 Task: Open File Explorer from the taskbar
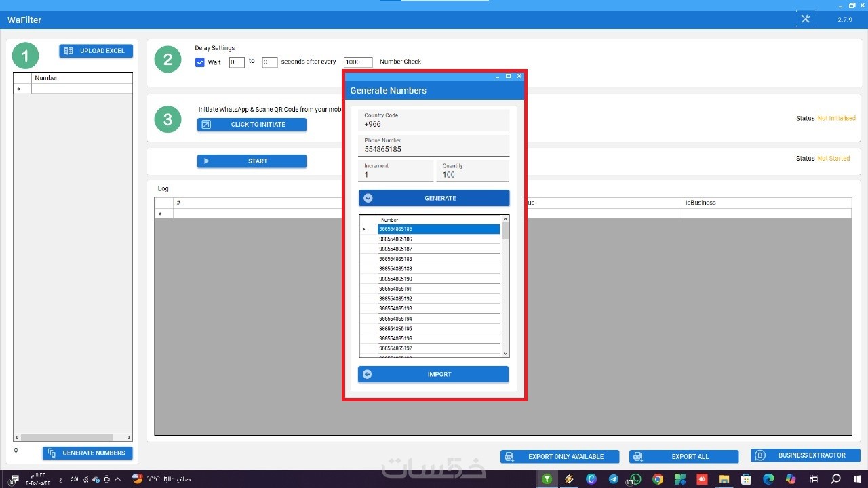click(724, 479)
